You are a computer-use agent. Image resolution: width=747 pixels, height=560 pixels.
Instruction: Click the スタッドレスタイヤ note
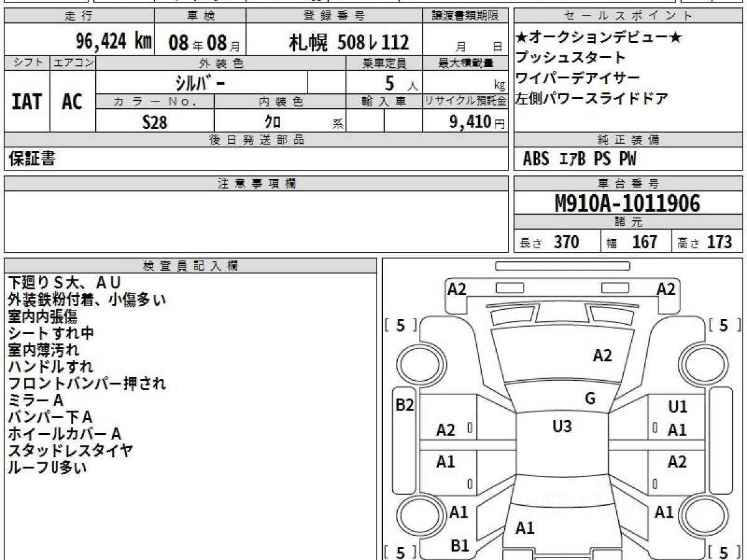70,450
